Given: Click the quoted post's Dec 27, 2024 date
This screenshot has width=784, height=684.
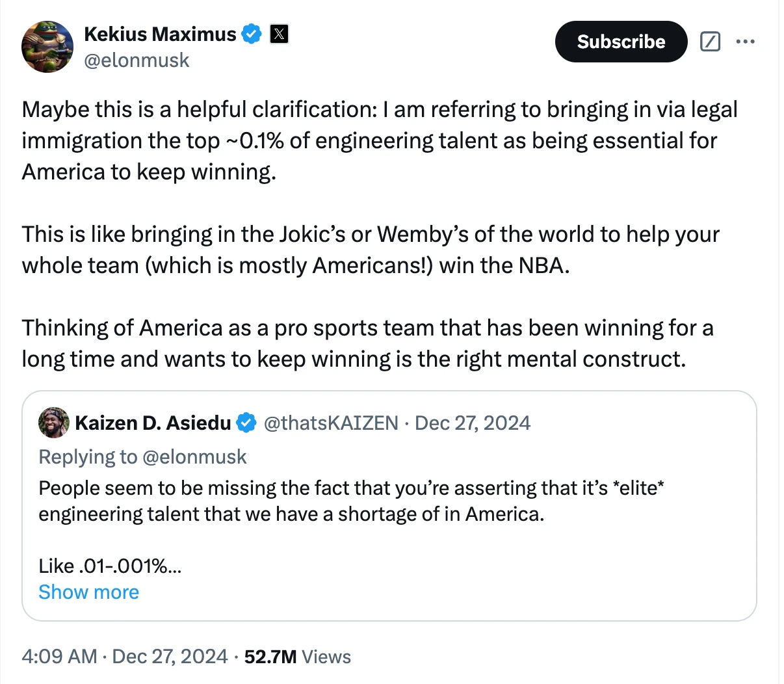Looking at the screenshot, I should 473,423.
